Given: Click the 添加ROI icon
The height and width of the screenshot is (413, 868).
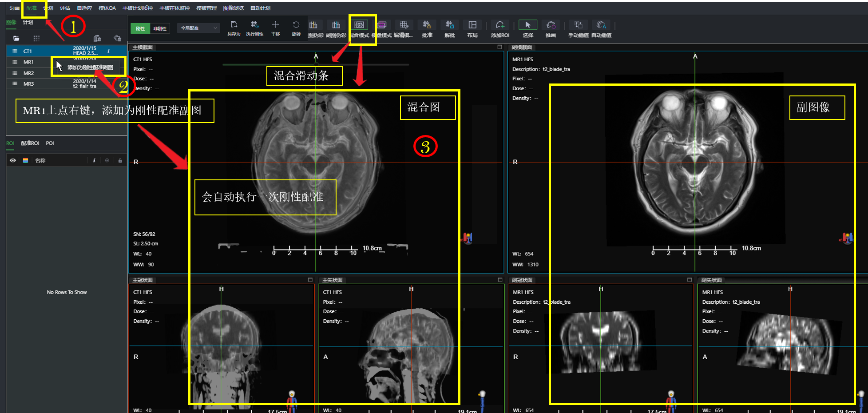Looking at the screenshot, I should pyautogui.click(x=500, y=28).
